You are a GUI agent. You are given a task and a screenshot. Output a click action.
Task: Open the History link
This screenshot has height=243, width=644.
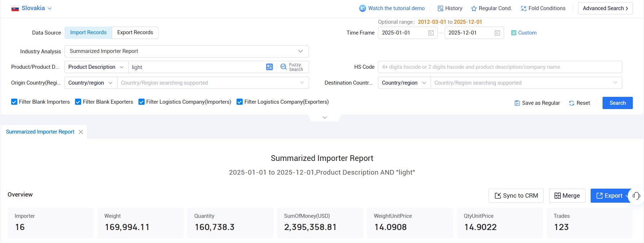pos(454,8)
